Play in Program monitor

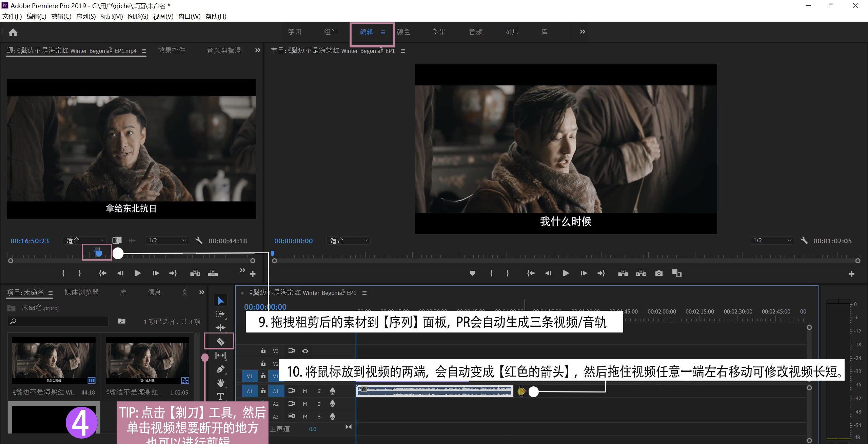click(x=566, y=273)
